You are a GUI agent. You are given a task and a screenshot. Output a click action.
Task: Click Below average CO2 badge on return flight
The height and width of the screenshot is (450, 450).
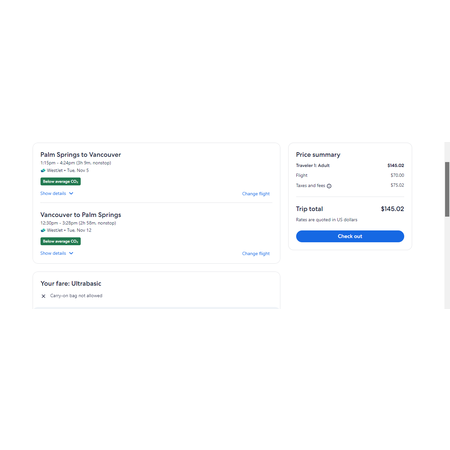click(60, 241)
